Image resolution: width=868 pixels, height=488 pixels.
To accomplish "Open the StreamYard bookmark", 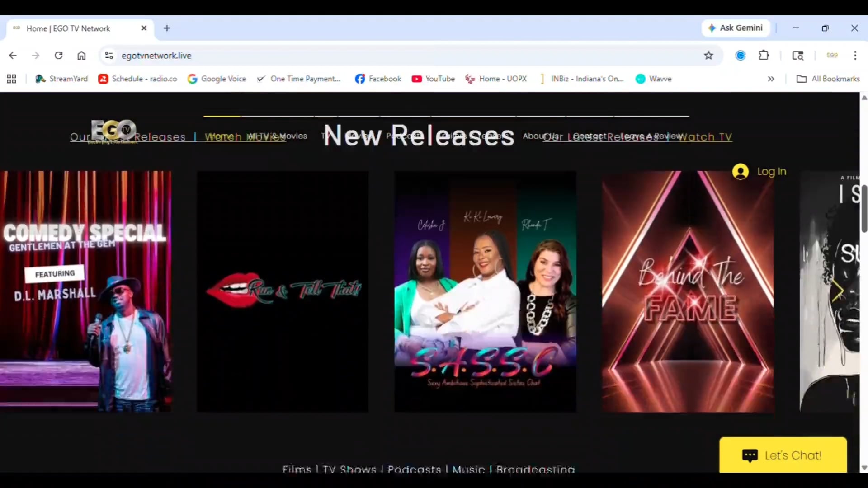I will pos(62,79).
